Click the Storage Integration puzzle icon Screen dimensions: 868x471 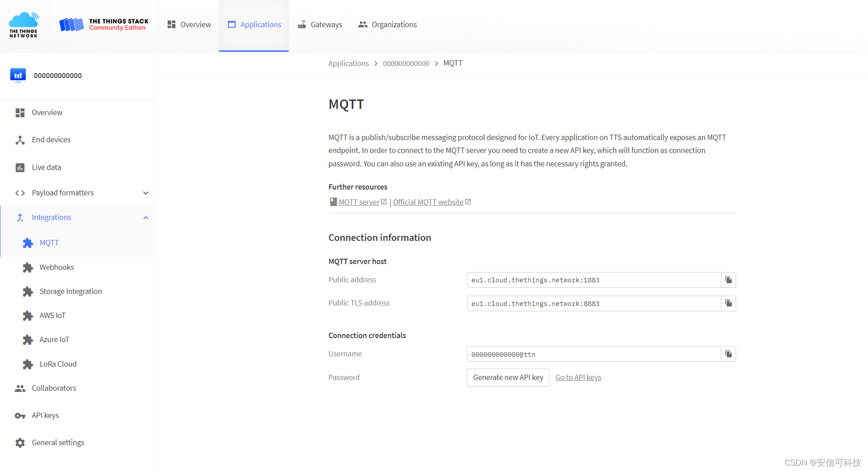pos(28,292)
